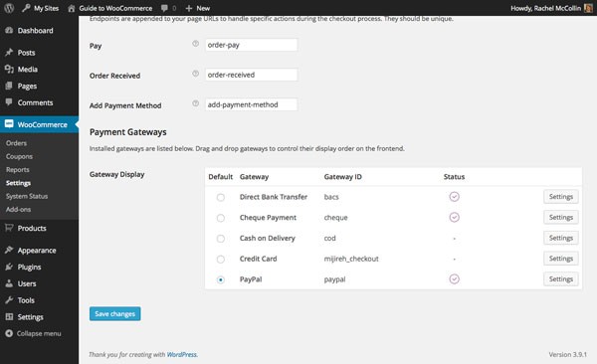Click the WordPress logo icon

9,8
